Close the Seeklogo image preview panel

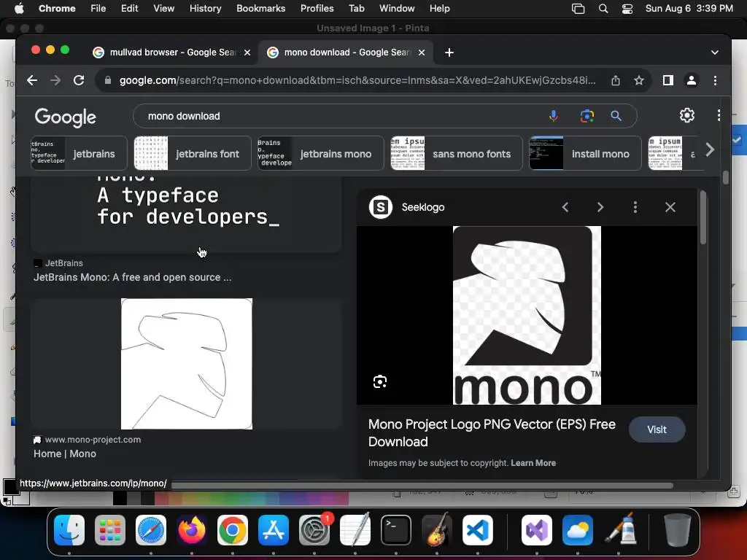coord(670,207)
